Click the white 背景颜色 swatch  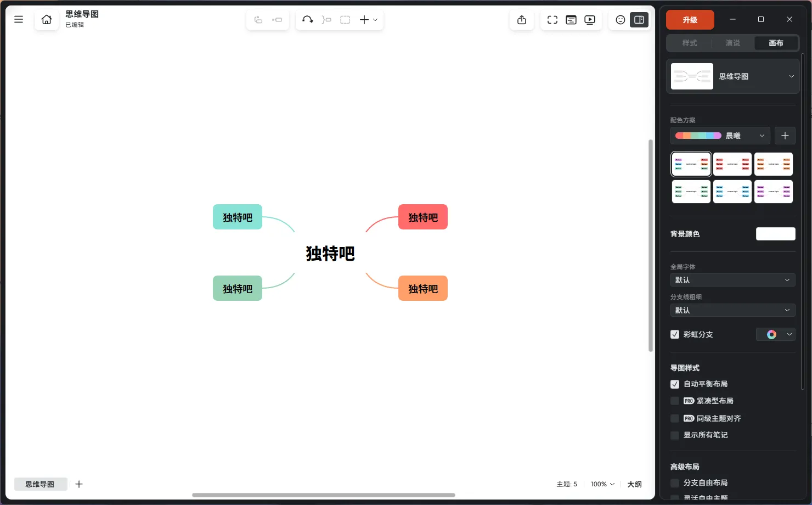point(776,234)
